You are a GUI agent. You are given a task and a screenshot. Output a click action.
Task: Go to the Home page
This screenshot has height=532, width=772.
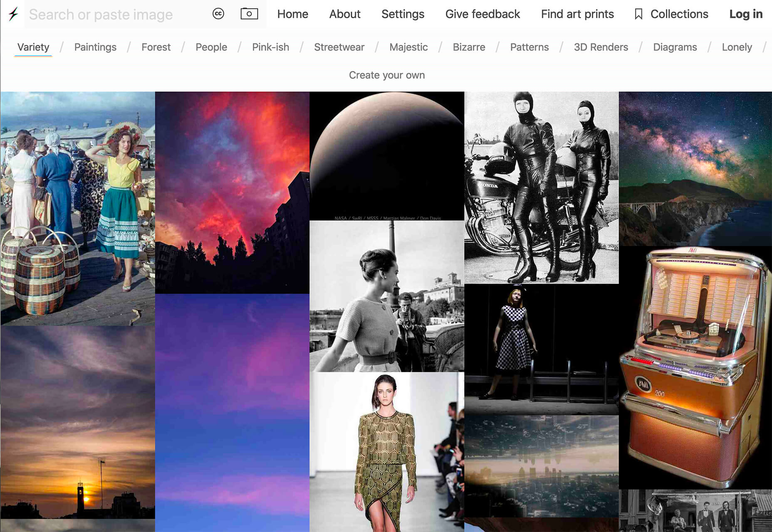click(292, 14)
